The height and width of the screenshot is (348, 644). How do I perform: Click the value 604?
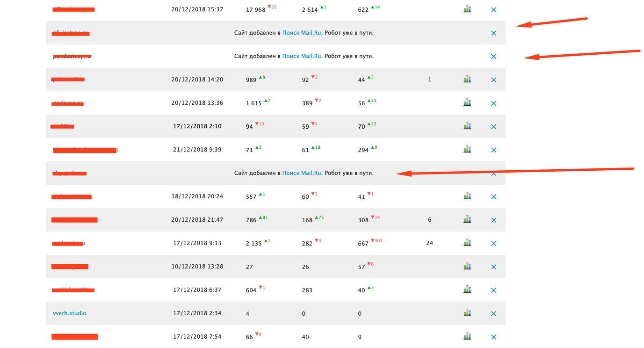(251, 290)
